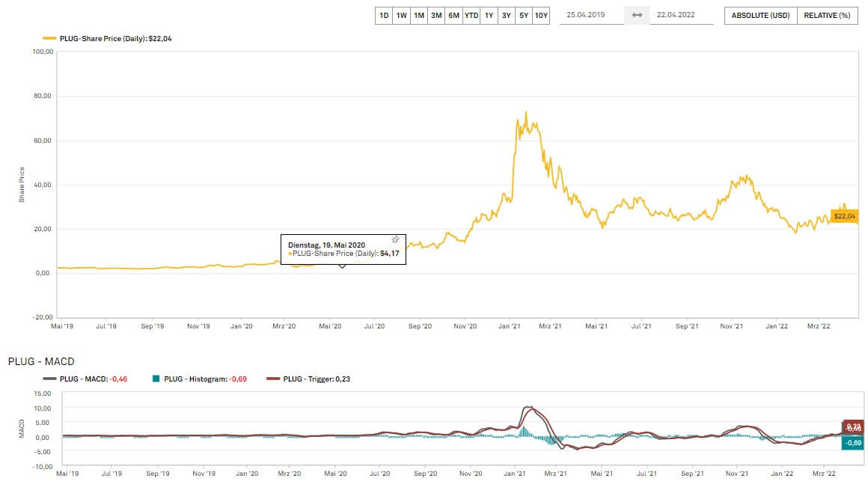Edit the end date field 22.04.2022
Image resolution: width=868 pixels, height=499 pixels.
682,15
